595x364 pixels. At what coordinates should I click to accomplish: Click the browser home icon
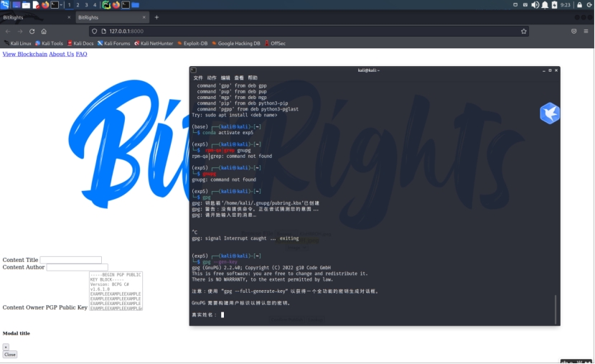pos(44,32)
